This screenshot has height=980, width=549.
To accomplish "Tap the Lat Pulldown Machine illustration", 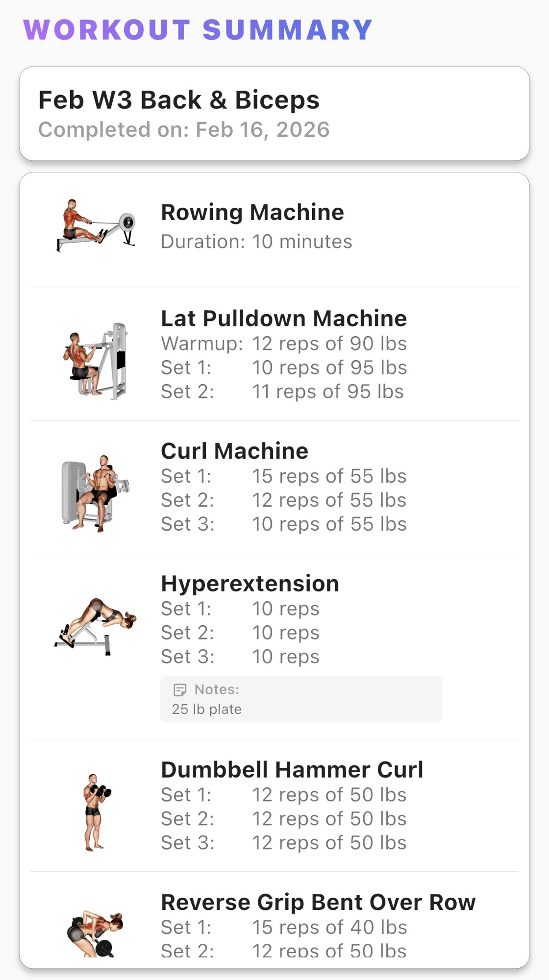I will tap(96, 361).
